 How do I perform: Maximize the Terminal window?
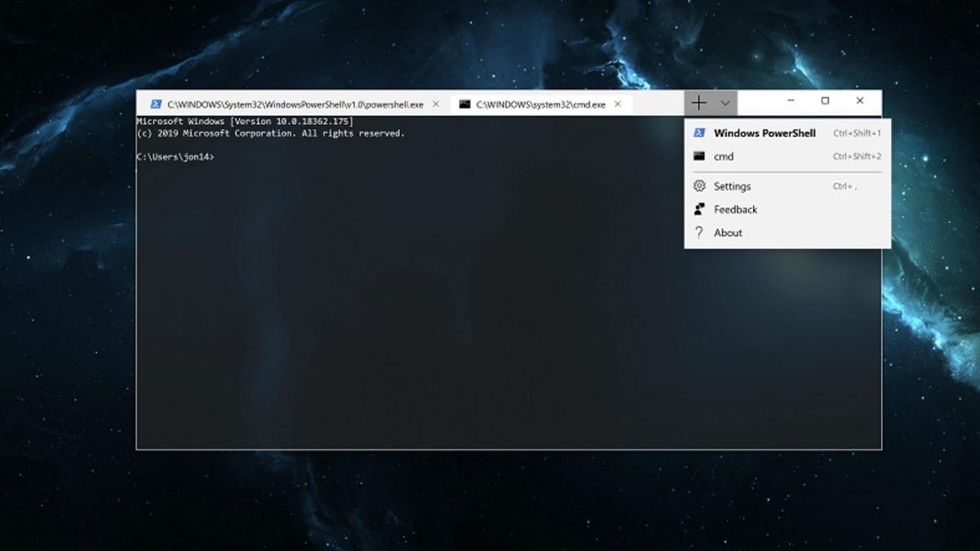pos(825,101)
